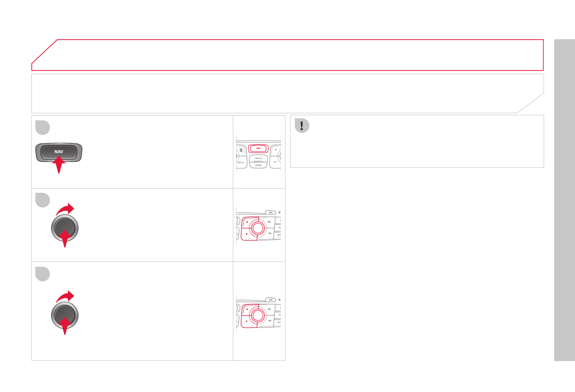The height and width of the screenshot is (392, 575).
Task: Click the red down arrow in the third step's diagram
Action: [x=247, y=321]
